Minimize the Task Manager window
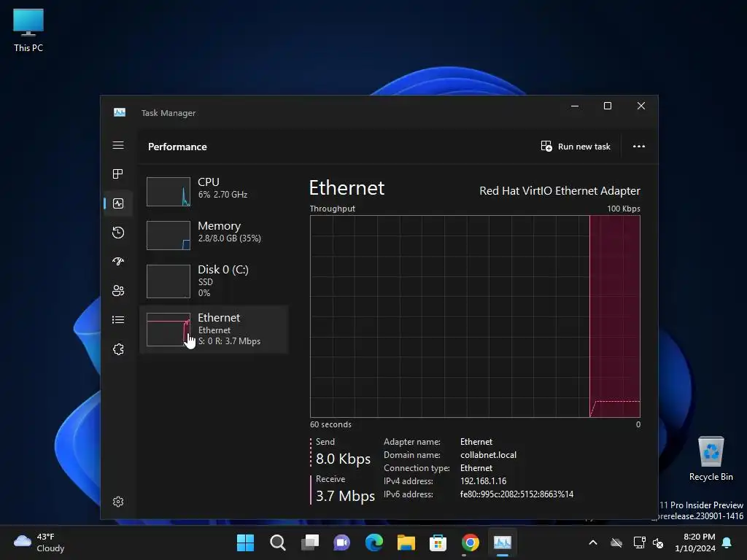This screenshot has width=747, height=560. tap(575, 106)
